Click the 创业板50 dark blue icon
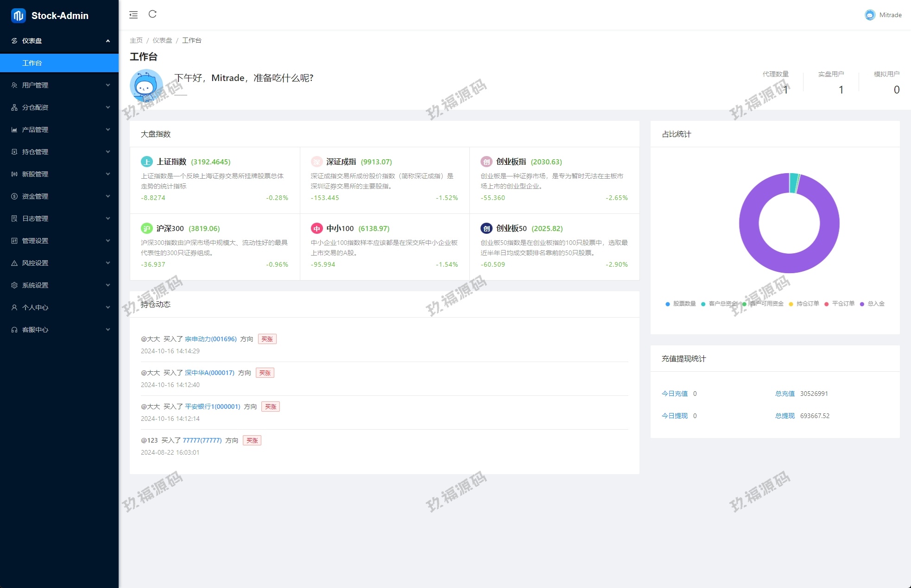911x588 pixels. [x=486, y=228]
